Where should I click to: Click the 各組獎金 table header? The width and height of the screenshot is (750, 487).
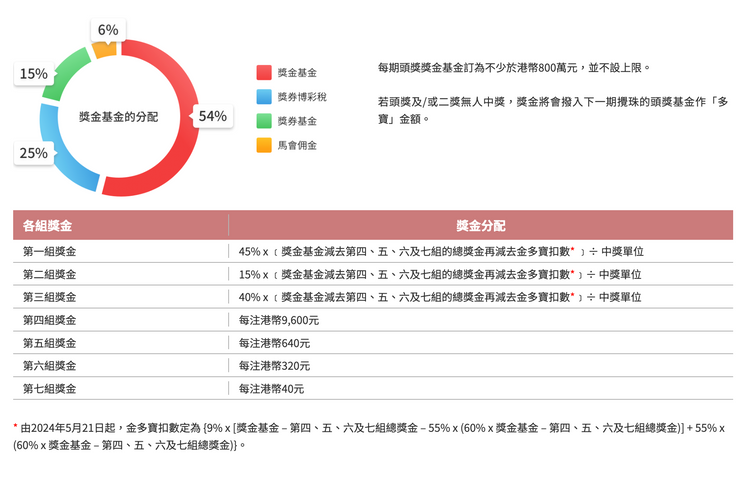47,225
